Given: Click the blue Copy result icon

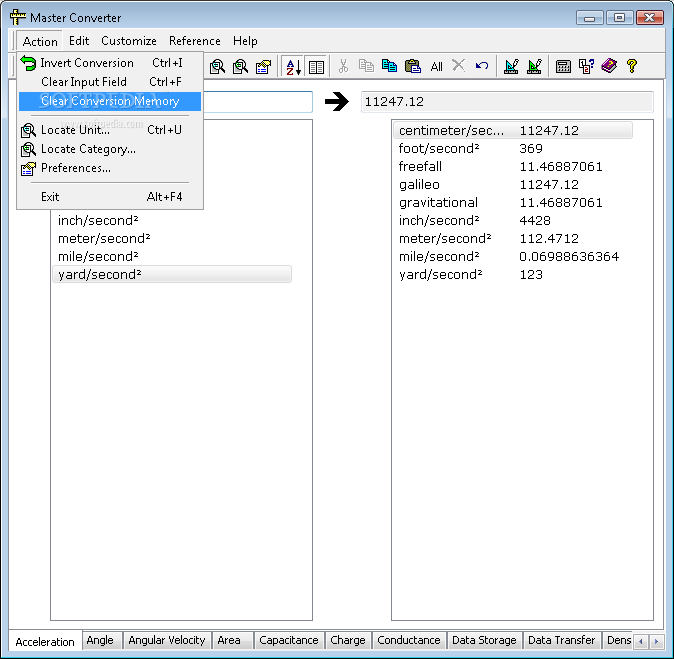Looking at the screenshot, I should 389,66.
